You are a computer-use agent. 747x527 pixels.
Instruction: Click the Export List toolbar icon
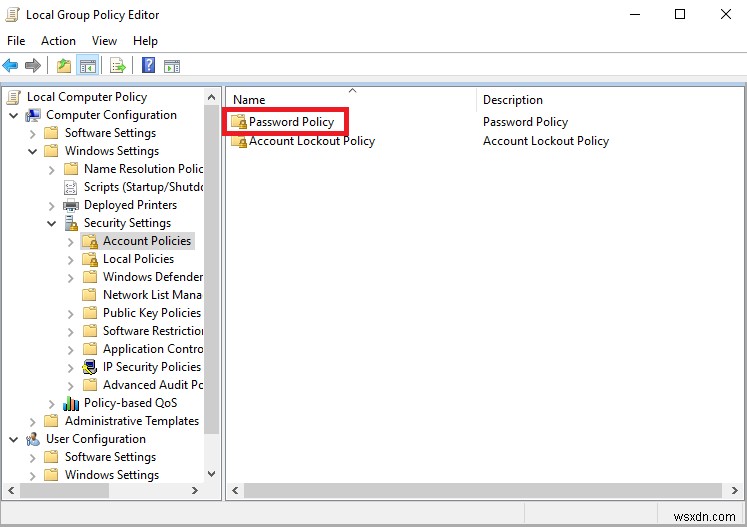117,65
